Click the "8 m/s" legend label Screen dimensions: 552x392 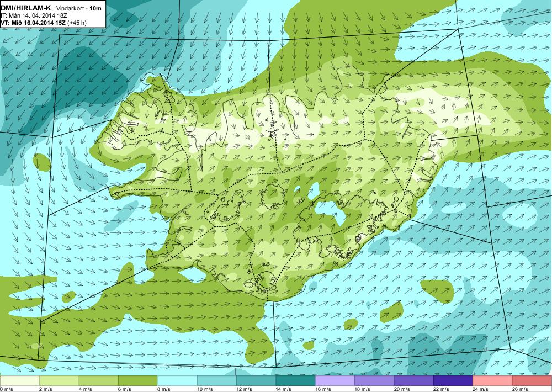[164, 389]
